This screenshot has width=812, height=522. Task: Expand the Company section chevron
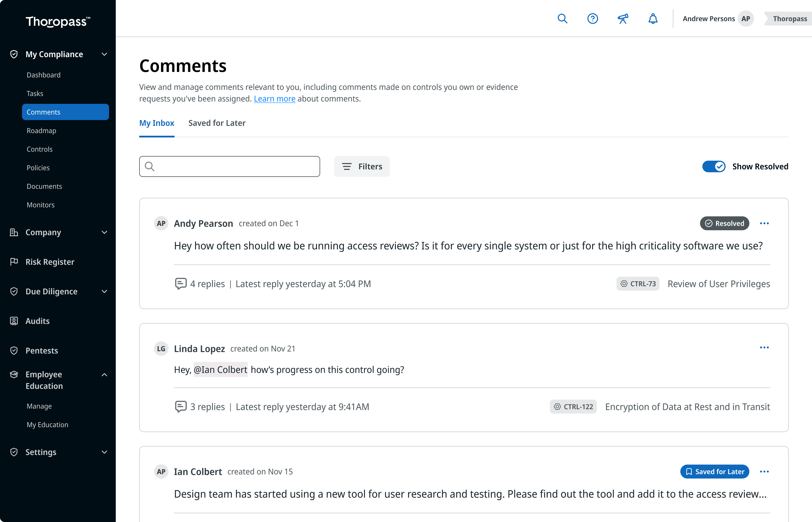pyautogui.click(x=104, y=232)
